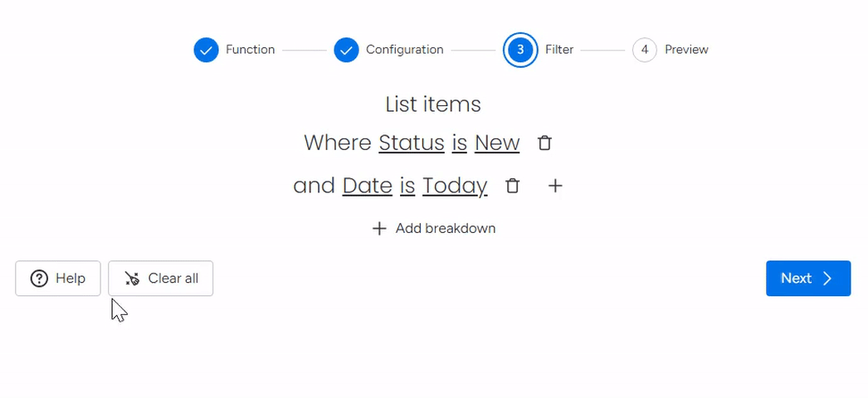
Task: Click the Next button
Action: [808, 278]
